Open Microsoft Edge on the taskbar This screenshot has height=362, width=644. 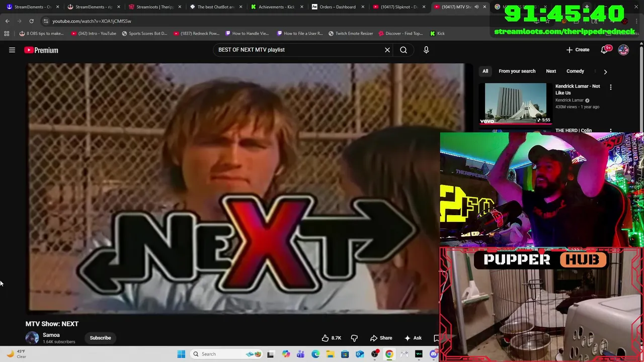pyautogui.click(x=315, y=354)
